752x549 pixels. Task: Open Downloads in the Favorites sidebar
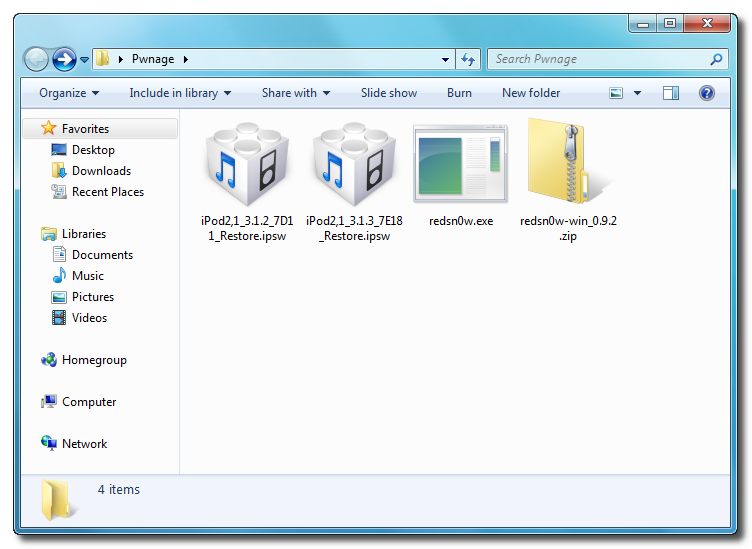[x=101, y=171]
